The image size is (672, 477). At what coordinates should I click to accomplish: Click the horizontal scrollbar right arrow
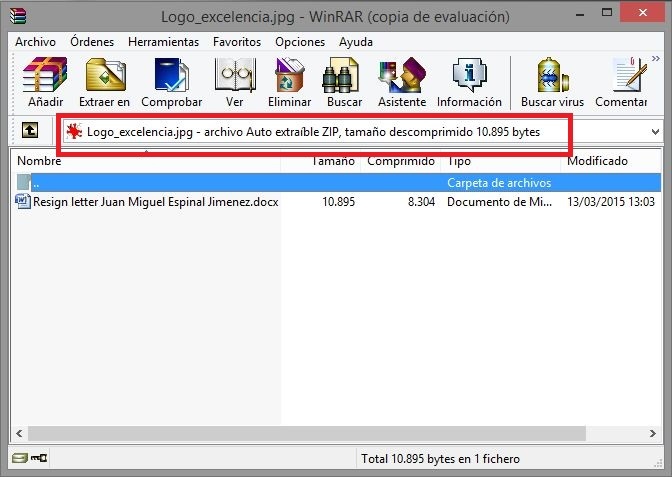(653, 433)
